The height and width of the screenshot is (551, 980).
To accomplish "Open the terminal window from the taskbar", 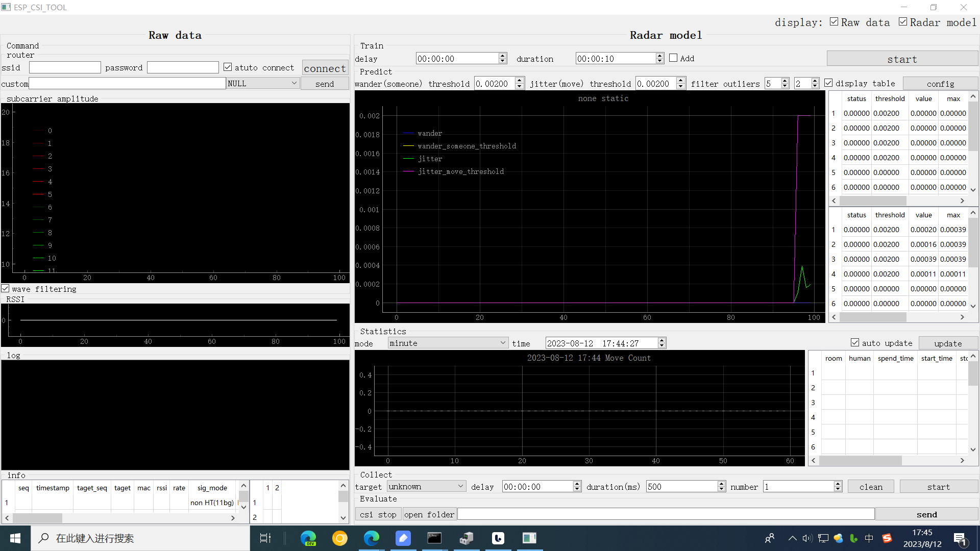I will [434, 538].
